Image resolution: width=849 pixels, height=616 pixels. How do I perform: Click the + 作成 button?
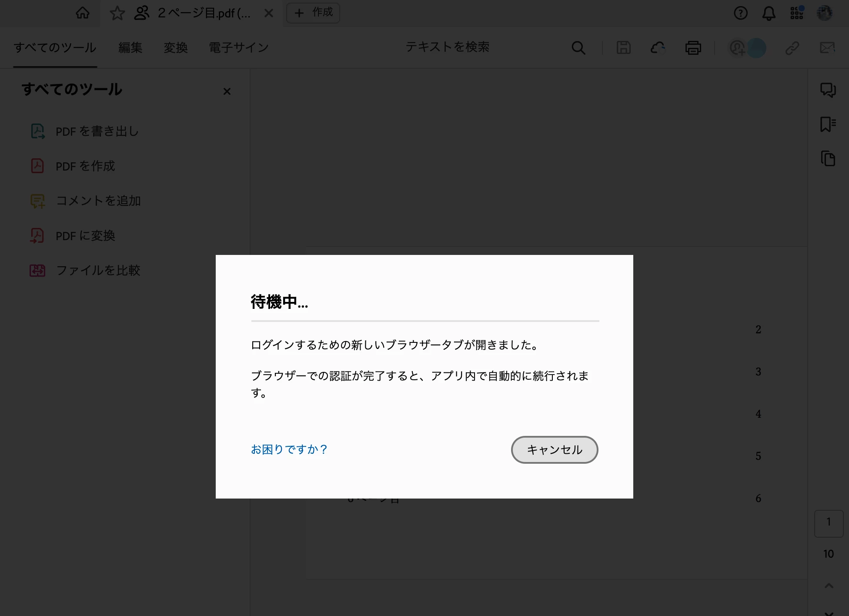point(313,13)
